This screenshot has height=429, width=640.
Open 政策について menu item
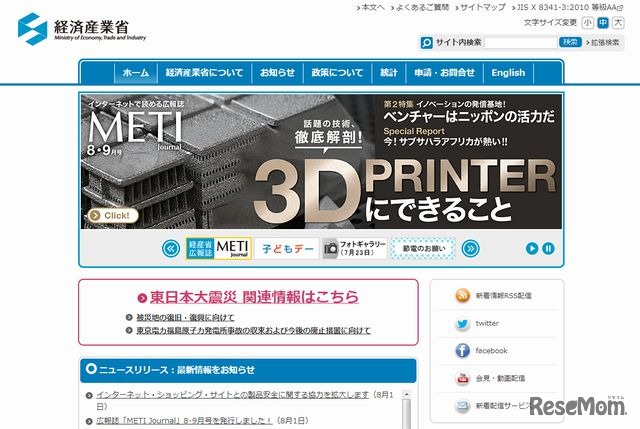337,73
